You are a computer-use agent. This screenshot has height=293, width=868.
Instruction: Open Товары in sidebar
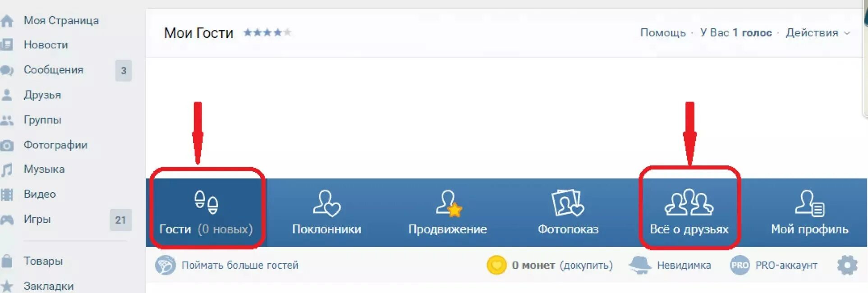click(43, 261)
